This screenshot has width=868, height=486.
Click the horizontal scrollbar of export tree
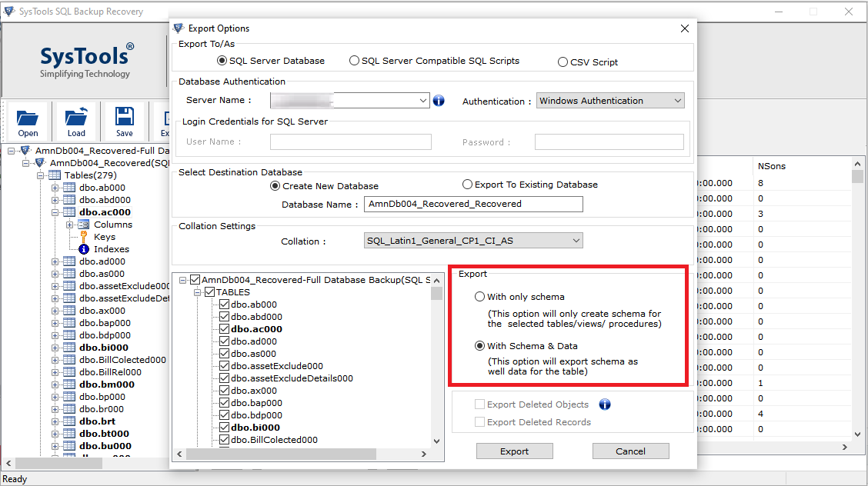point(301,454)
